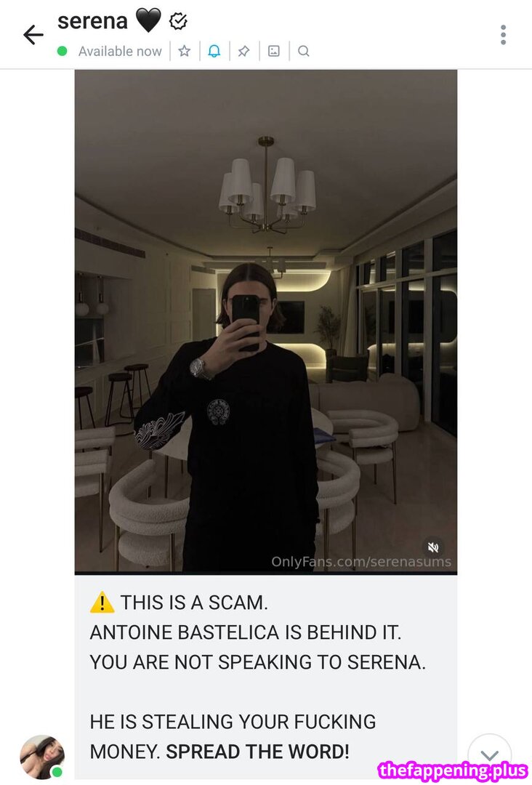532x785 pixels.
Task: Click the yellow warning triangle emoji
Action: 102,603
